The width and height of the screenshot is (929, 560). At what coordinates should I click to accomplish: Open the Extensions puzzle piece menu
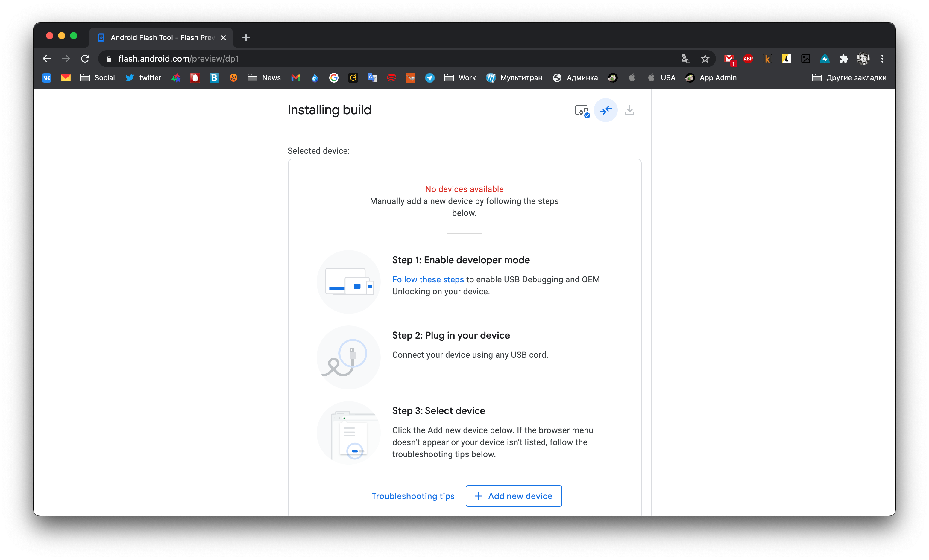point(843,58)
